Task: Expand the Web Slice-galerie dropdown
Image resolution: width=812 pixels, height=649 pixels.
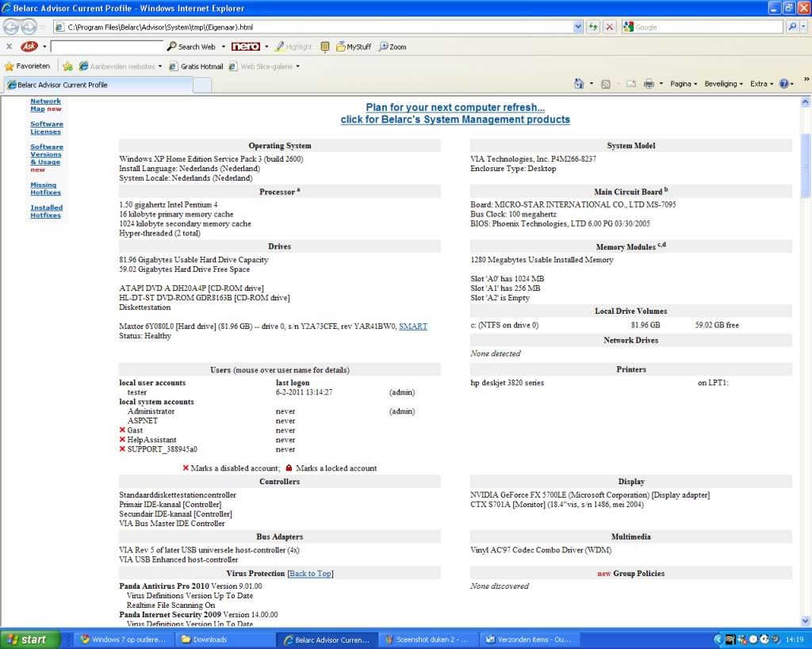Action: coord(298,67)
